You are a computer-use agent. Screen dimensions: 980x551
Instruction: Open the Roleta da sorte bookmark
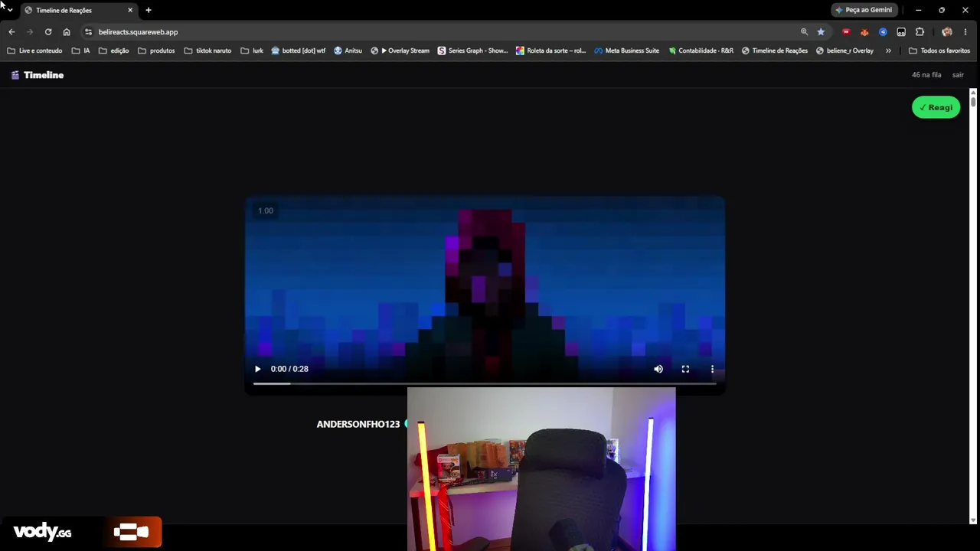point(550,51)
